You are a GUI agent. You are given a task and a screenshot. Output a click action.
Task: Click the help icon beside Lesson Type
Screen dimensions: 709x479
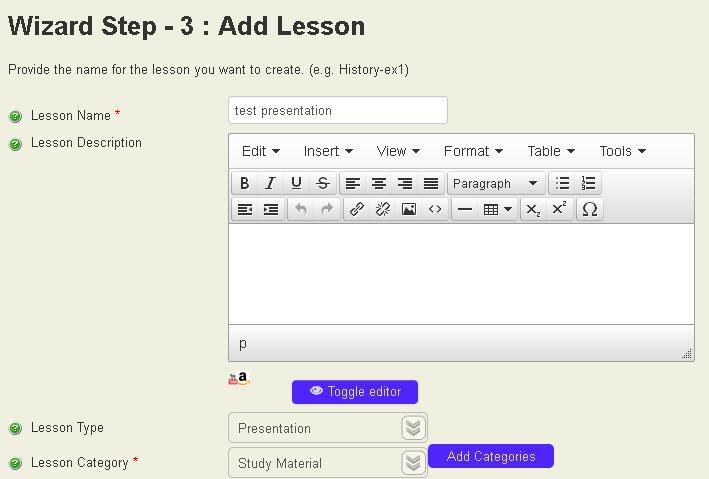pyautogui.click(x=15, y=428)
